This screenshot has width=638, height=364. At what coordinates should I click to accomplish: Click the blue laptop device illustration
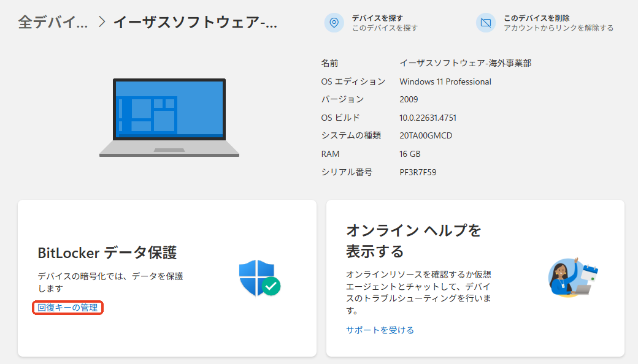point(171,116)
